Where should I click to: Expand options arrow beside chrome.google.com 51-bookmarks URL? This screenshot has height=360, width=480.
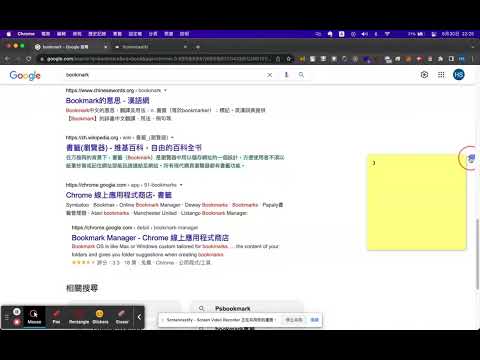[x=181, y=185]
